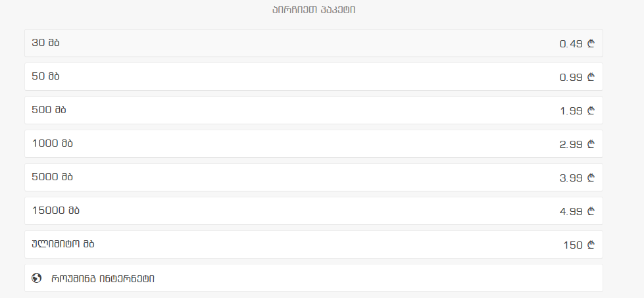
Task: Click the lari symbol in the 0.49 row
Action: (591, 44)
